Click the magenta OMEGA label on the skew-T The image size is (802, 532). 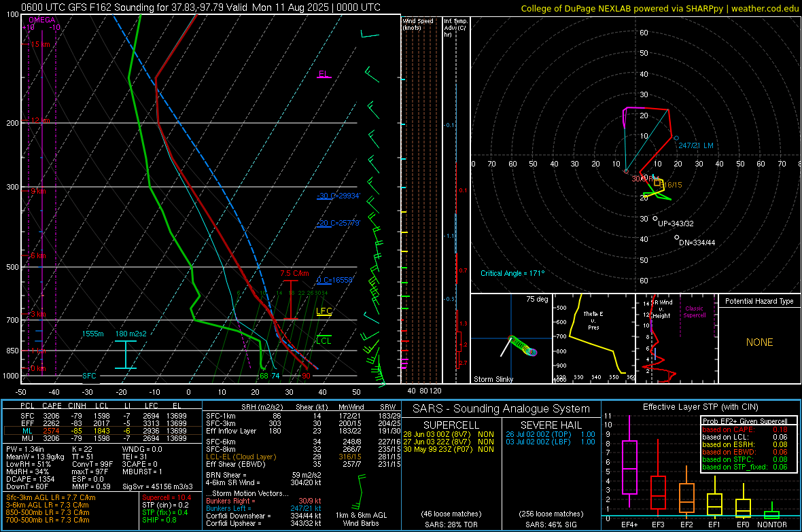[x=41, y=20]
